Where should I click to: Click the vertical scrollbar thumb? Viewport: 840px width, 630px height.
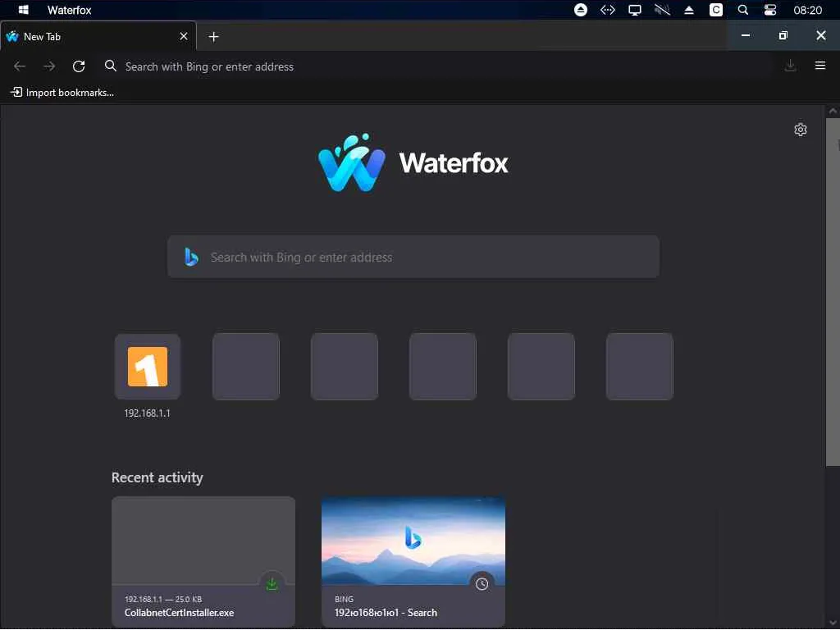point(833,292)
